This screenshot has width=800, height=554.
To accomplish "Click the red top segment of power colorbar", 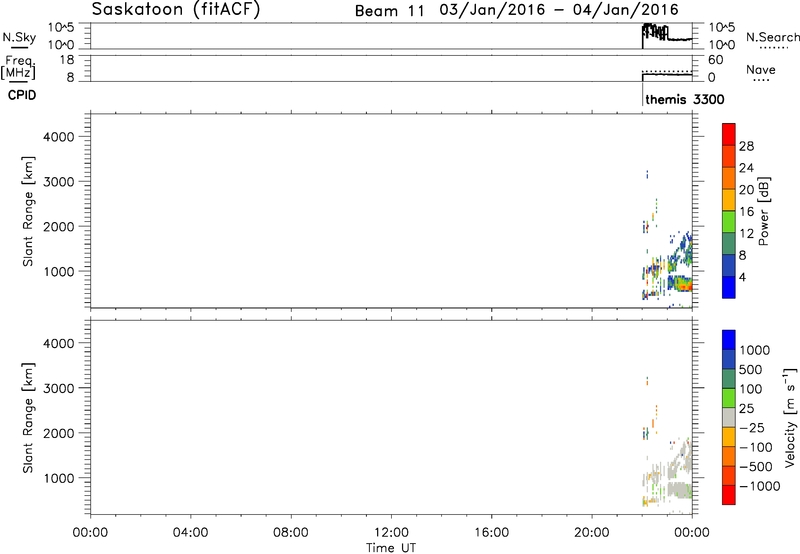I will [x=729, y=134].
